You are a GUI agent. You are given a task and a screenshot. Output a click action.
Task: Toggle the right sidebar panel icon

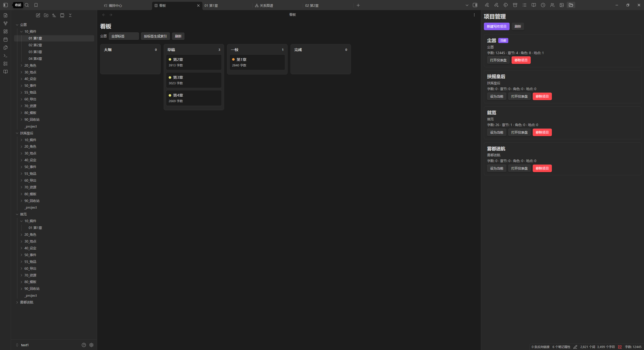click(475, 5)
